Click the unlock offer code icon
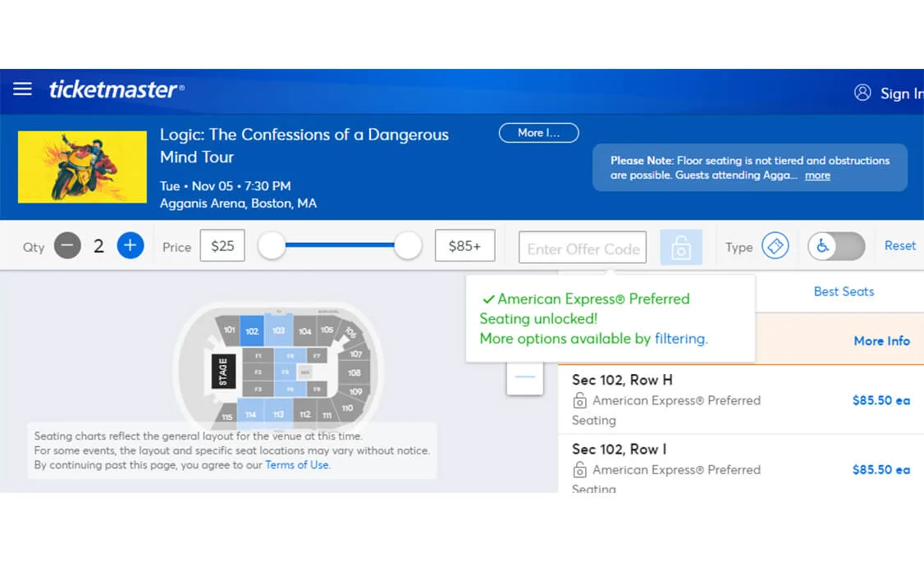Screen dimensions: 924x561 coord(680,247)
